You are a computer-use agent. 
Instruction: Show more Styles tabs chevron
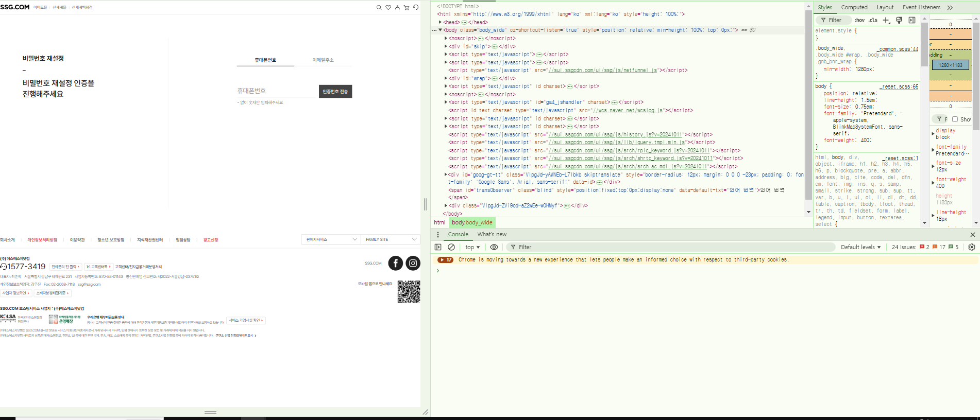950,7
